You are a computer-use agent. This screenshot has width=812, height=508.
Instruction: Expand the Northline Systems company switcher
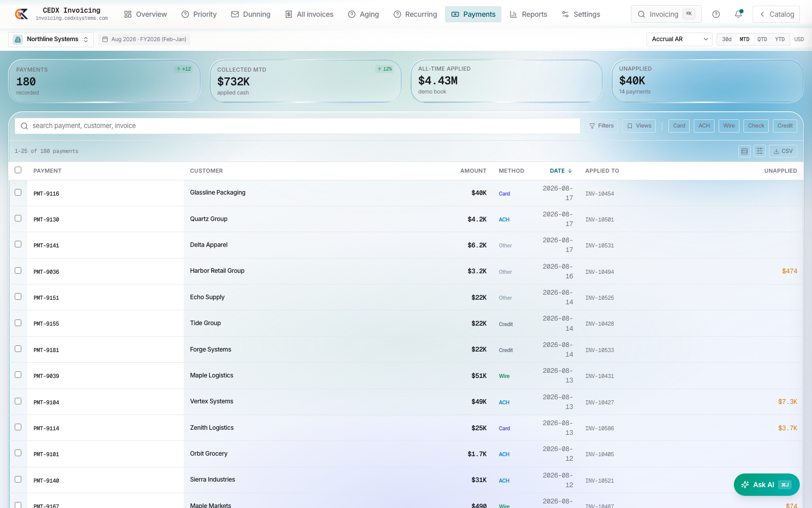click(x=51, y=39)
